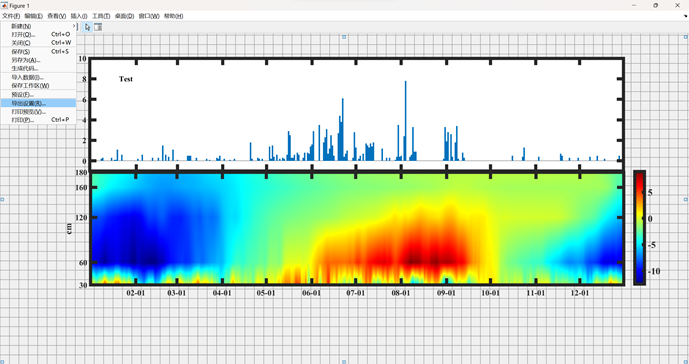The image size is (689, 364).
Task: Click the top-center figure selection handle
Action: point(344,37)
